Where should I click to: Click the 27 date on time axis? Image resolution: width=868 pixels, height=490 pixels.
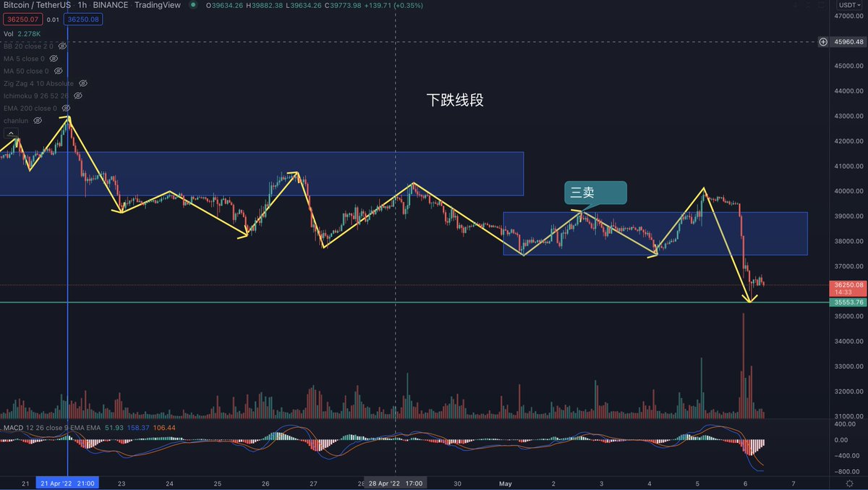tap(313, 483)
